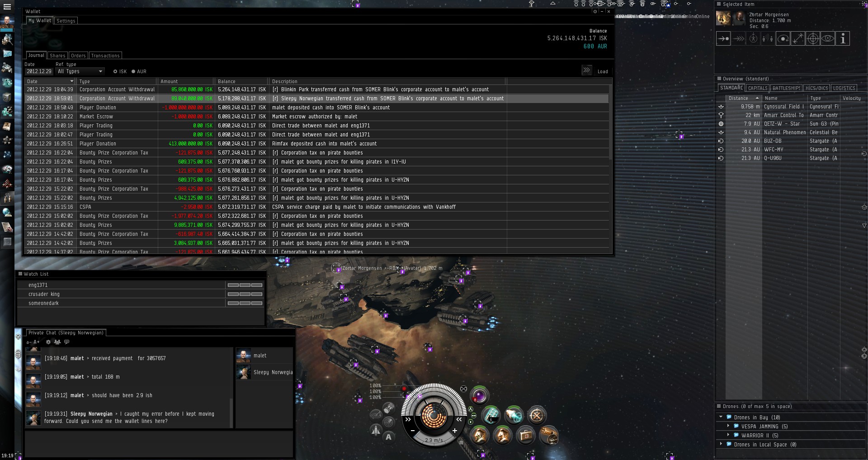Activate the teal beam module
868x460 pixels.
point(514,415)
